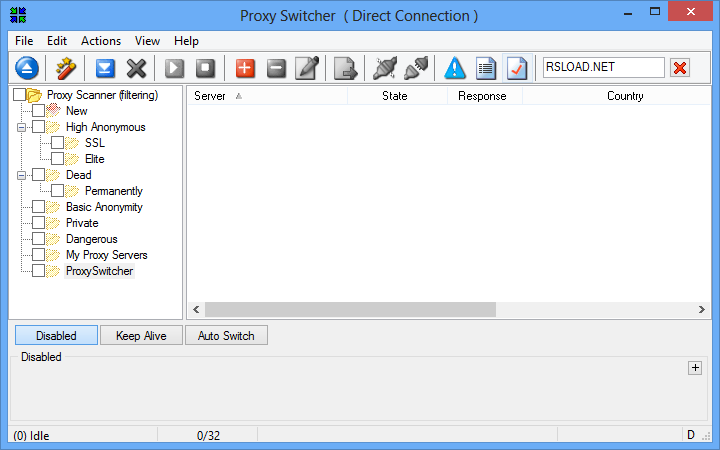This screenshot has height=450, width=720.
Task: Sort by the State column header
Action: pyautogui.click(x=398, y=96)
